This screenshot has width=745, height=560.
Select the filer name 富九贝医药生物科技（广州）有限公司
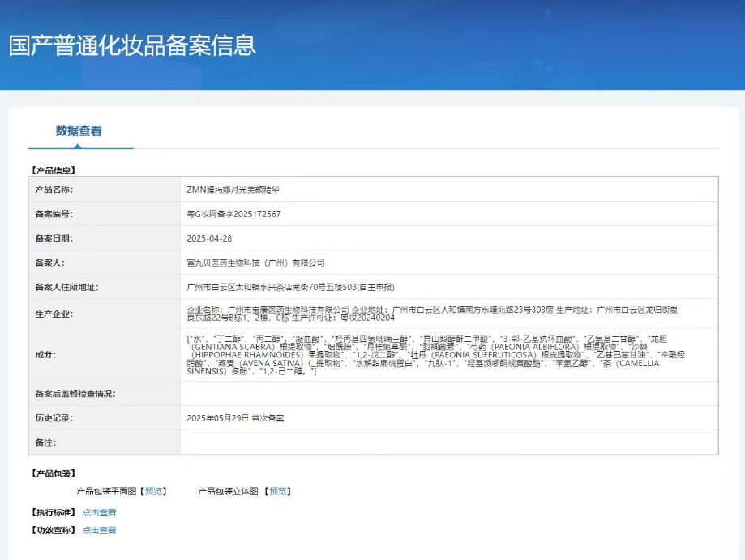point(255,263)
